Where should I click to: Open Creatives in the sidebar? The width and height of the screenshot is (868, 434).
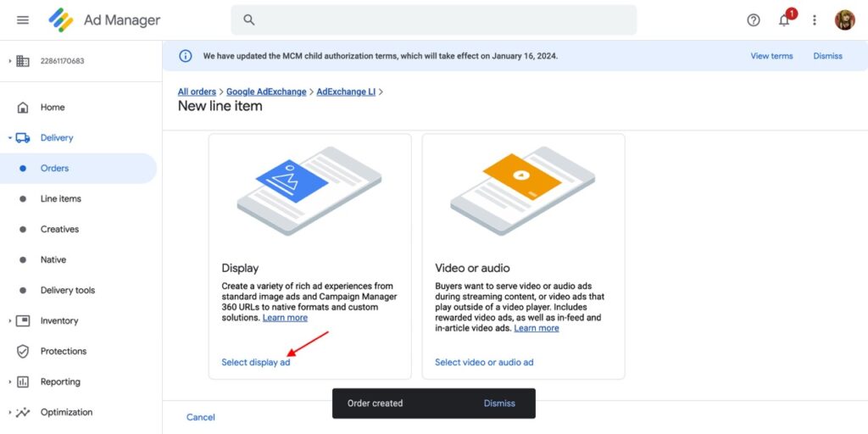click(59, 229)
